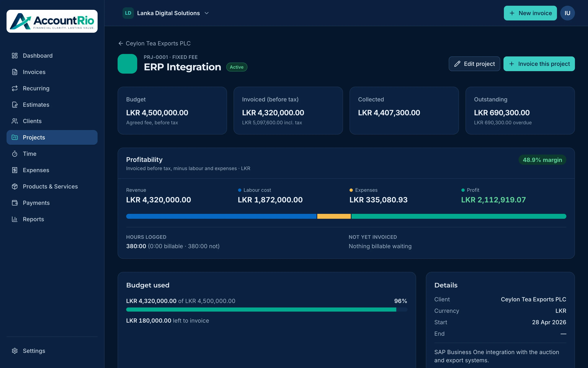Click the pencil icon in Edit project
This screenshot has width=588, height=368.
tap(457, 64)
